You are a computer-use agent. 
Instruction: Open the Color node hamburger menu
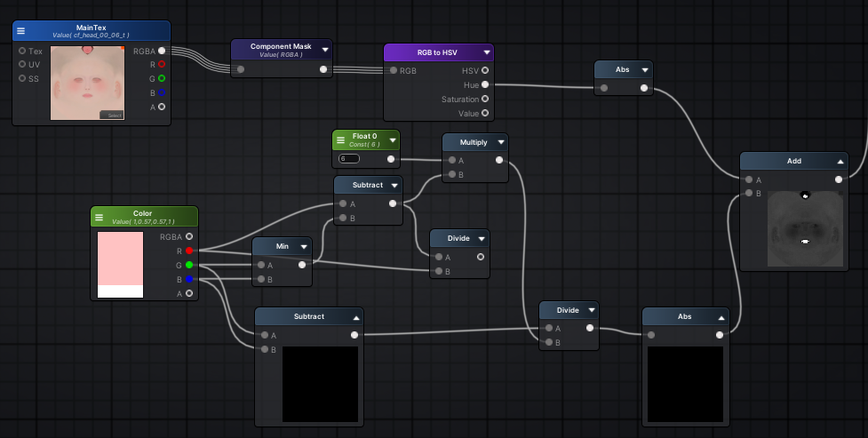[100, 217]
